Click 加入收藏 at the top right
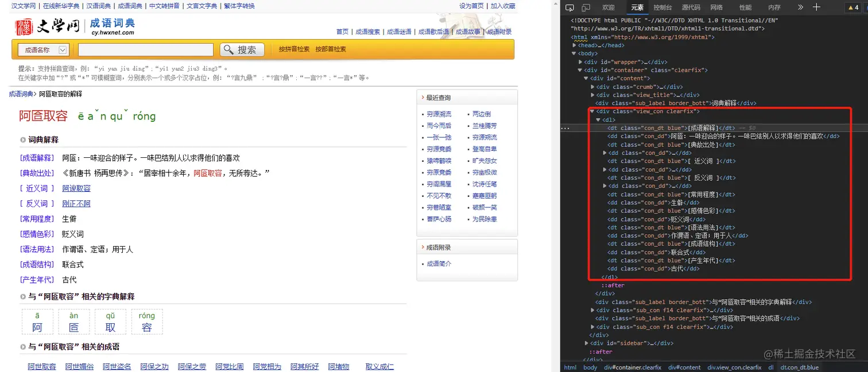 (503, 6)
